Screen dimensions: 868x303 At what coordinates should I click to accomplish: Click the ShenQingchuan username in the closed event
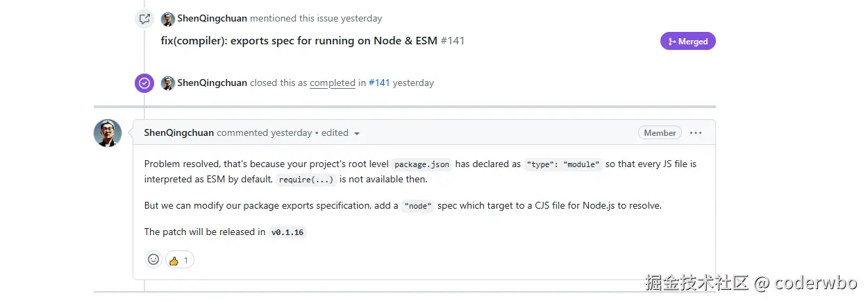(212, 83)
